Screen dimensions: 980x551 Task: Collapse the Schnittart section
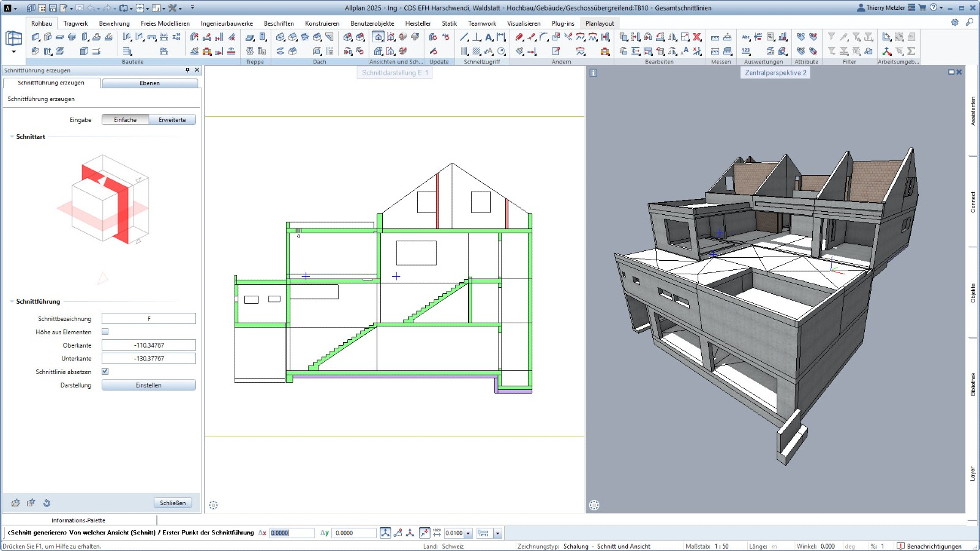12,137
